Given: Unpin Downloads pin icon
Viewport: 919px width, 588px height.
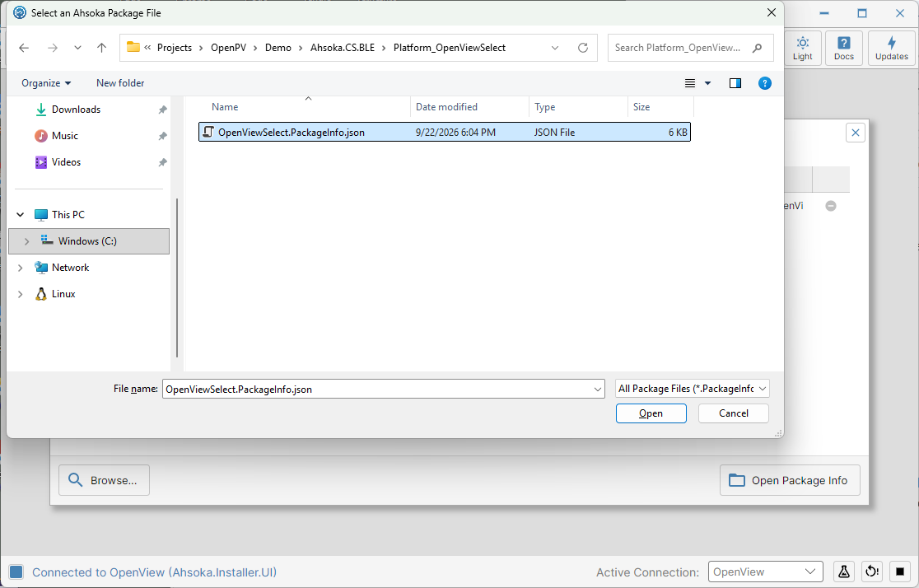Looking at the screenshot, I should [163, 110].
